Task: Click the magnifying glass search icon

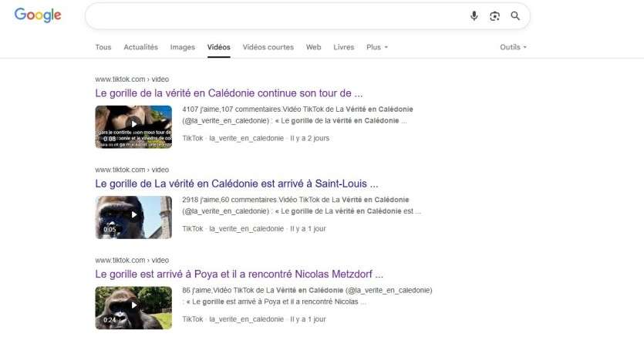Action: coord(515,16)
